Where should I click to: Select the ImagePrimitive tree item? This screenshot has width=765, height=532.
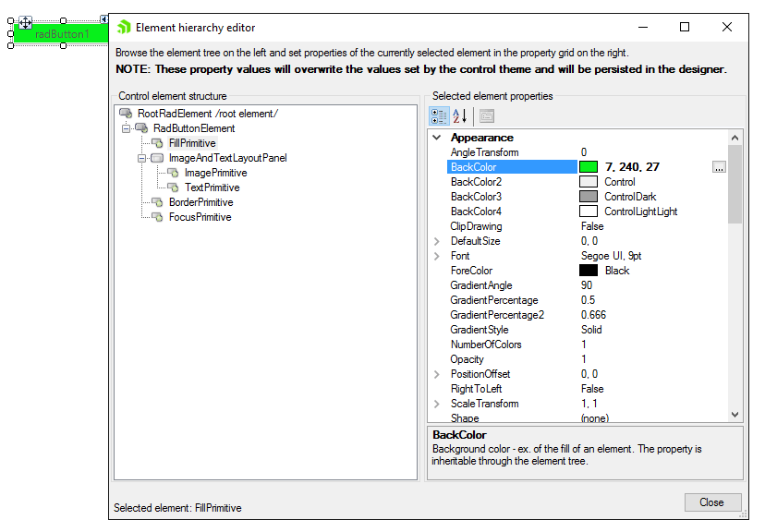(x=216, y=172)
